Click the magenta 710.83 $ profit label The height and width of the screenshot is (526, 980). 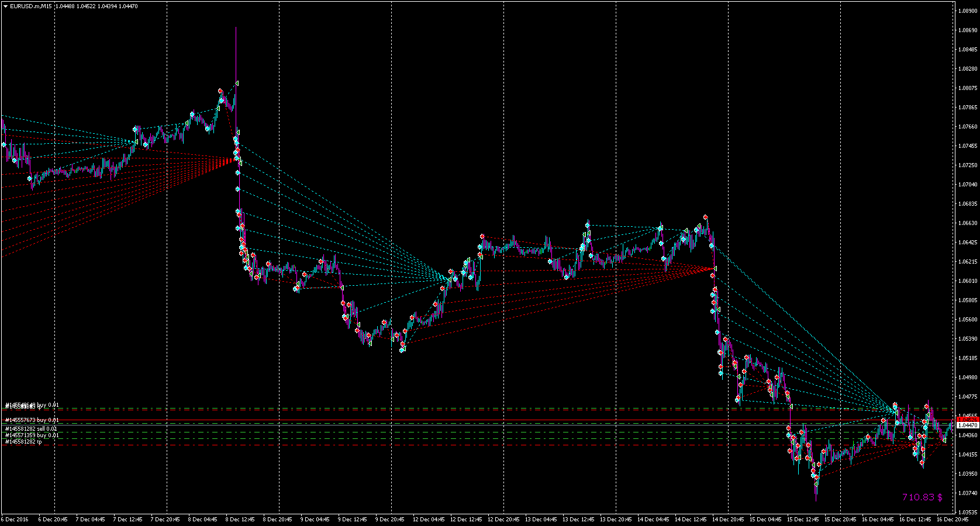[922, 497]
